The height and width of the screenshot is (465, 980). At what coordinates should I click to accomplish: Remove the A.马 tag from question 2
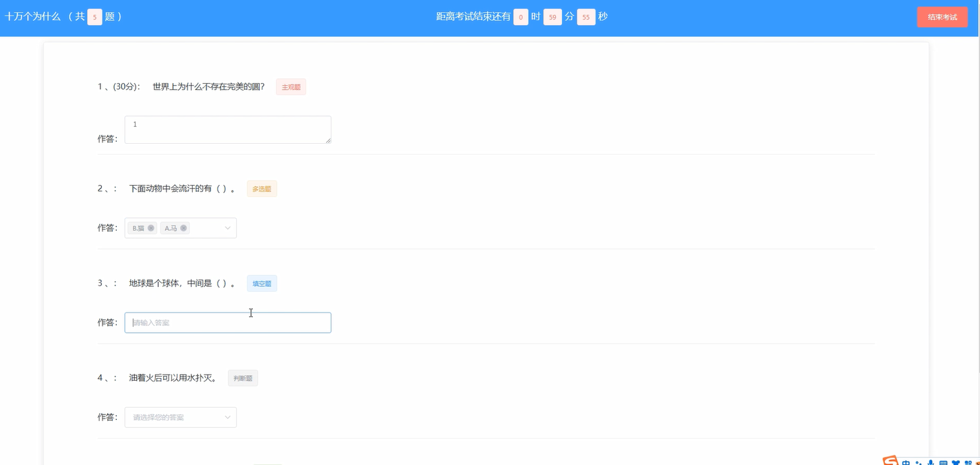tap(183, 228)
